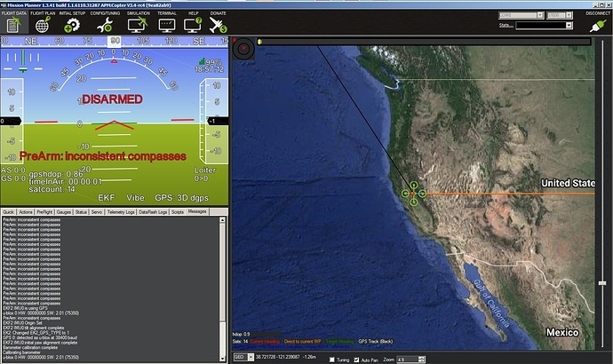Click the map Zoom value stepper

click(x=421, y=359)
